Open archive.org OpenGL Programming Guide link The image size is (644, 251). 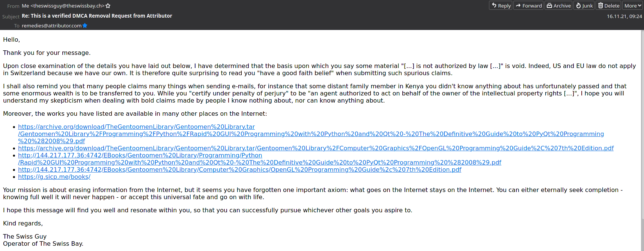[316, 148]
